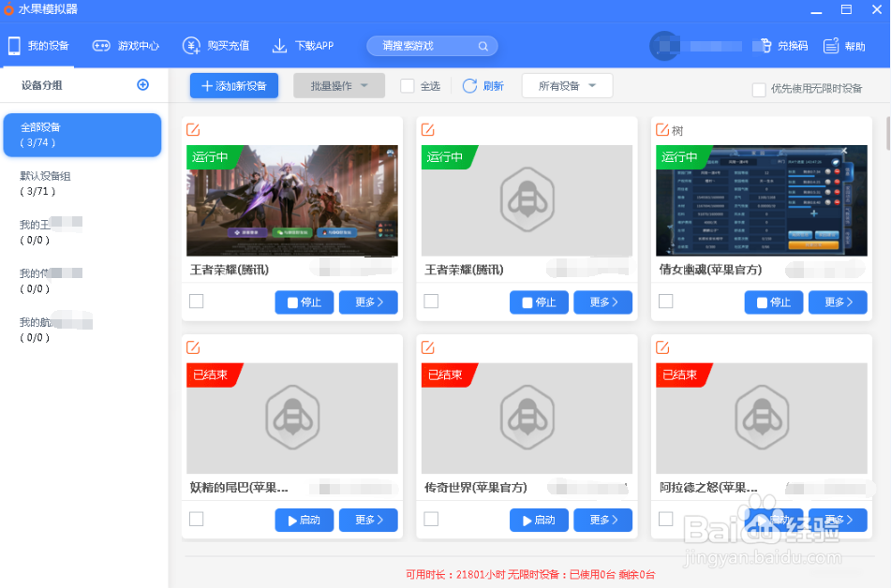Select checkbox on second 王者荣耀 card
Viewport: 891px width, 588px height.
[x=431, y=301]
